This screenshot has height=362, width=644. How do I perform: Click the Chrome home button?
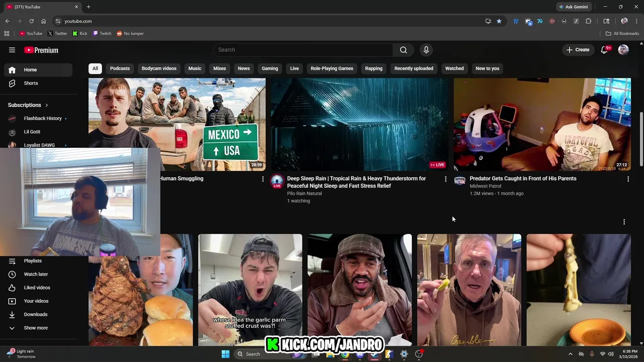(43, 21)
